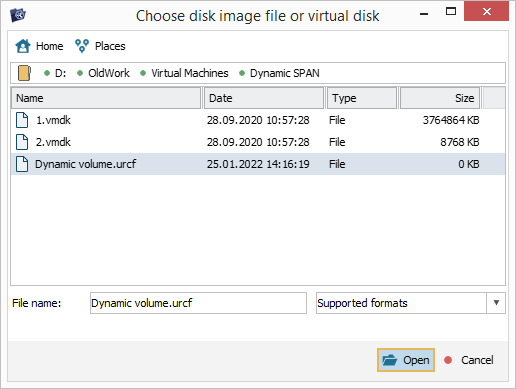This screenshot has width=516, height=389.
Task: Focus the File name input field
Action: (x=198, y=303)
